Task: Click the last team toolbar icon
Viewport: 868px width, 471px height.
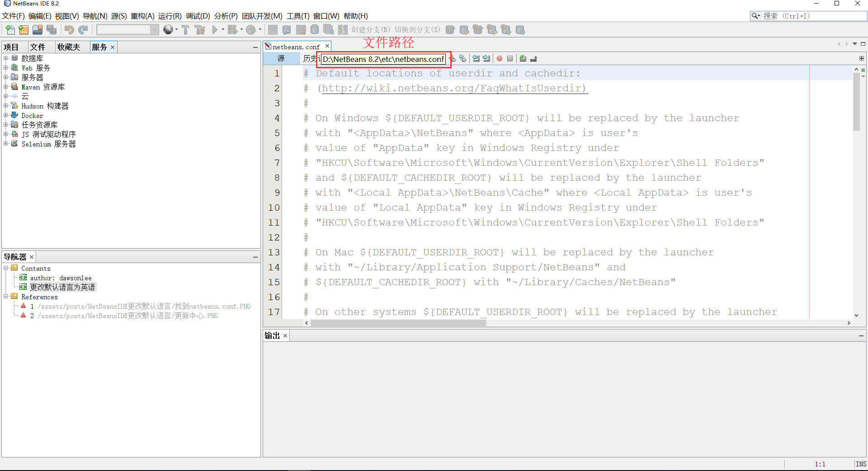Action: pos(520,30)
